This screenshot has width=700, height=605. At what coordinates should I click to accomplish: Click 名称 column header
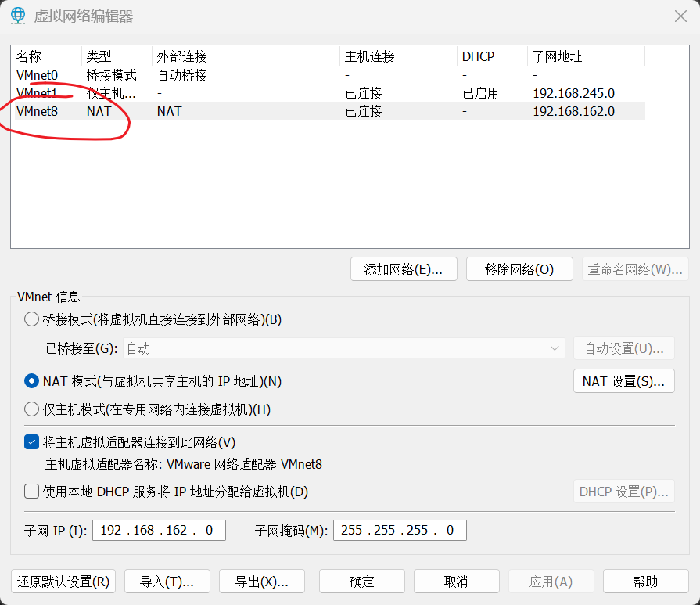click(48, 56)
